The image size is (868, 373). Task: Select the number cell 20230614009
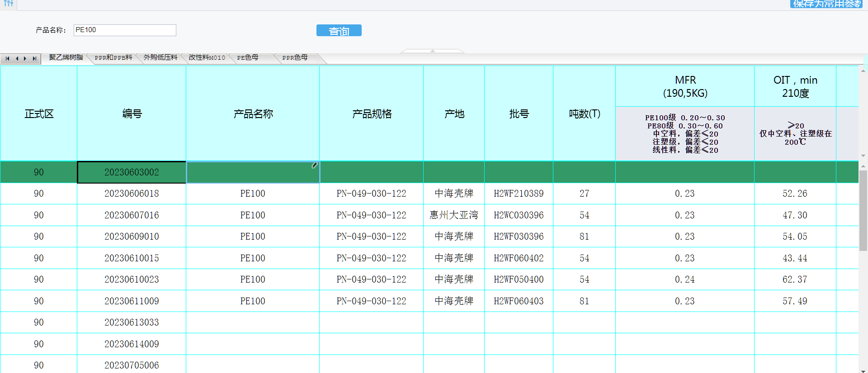132,344
